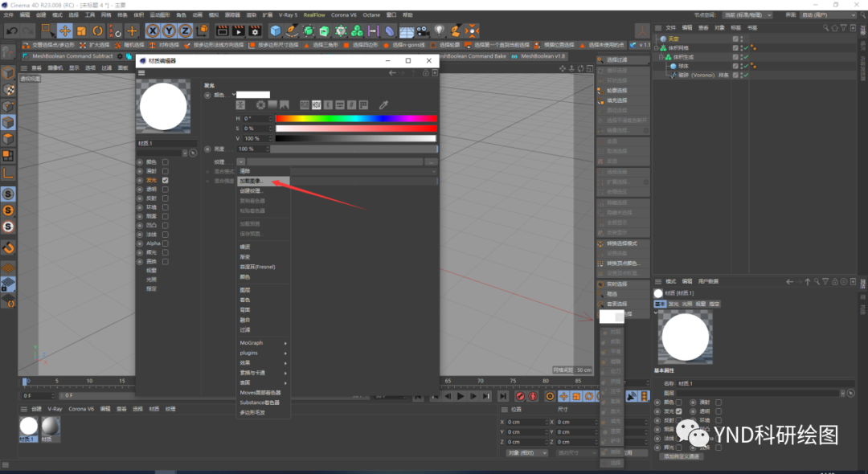Click the Render View clapperboard icon

222,31
